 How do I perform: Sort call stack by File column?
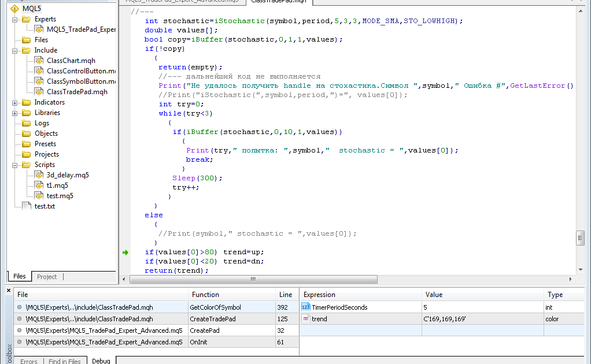[x=101, y=295]
